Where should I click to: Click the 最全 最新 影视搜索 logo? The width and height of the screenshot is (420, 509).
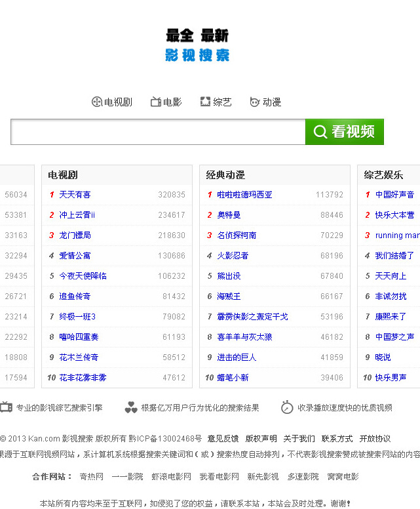(x=197, y=45)
